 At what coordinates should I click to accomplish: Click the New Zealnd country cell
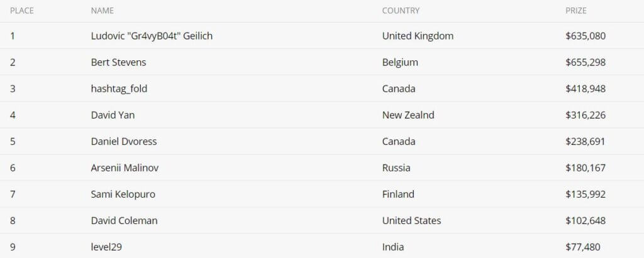[408, 116]
